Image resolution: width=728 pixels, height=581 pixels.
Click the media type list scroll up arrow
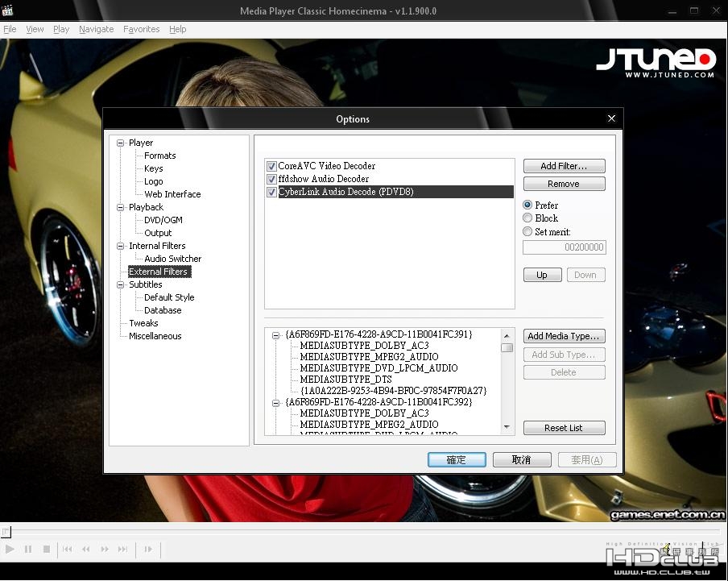507,335
